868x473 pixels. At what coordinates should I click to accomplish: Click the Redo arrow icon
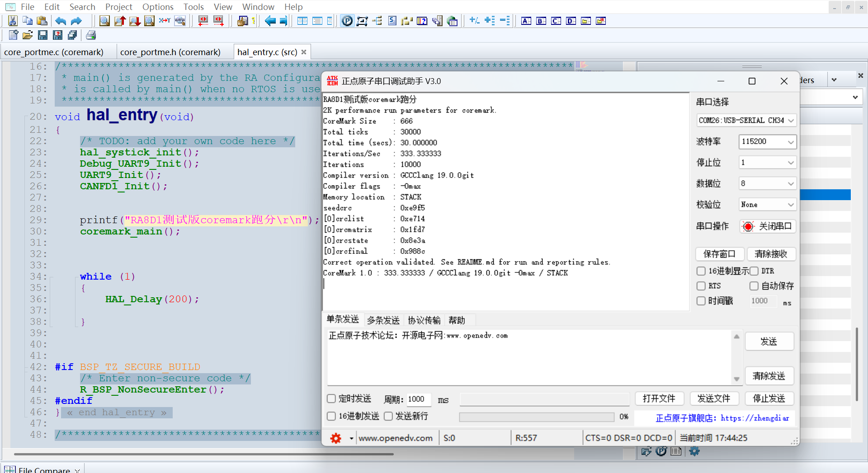[76, 21]
